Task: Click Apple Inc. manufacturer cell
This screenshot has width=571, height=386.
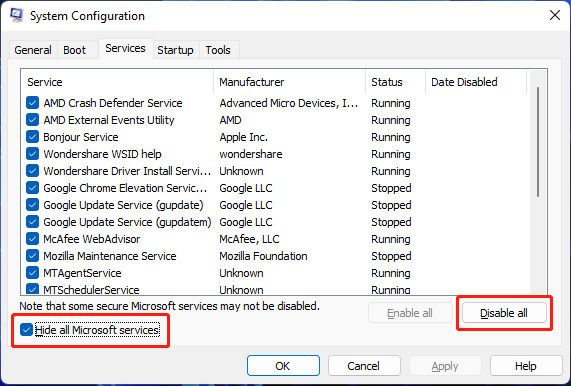Action: tap(244, 137)
